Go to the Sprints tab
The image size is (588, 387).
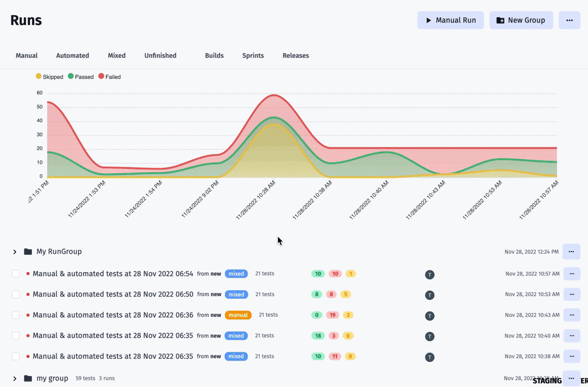(253, 55)
